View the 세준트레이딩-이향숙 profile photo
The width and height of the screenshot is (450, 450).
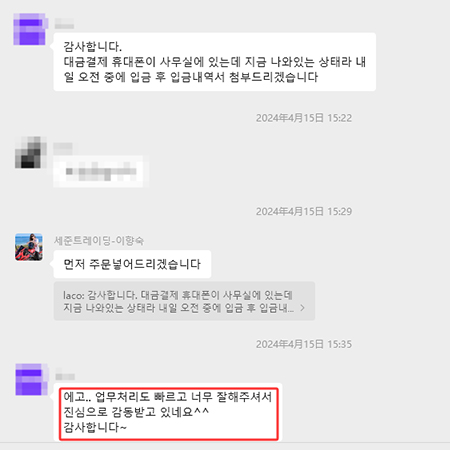pyautogui.click(x=29, y=247)
